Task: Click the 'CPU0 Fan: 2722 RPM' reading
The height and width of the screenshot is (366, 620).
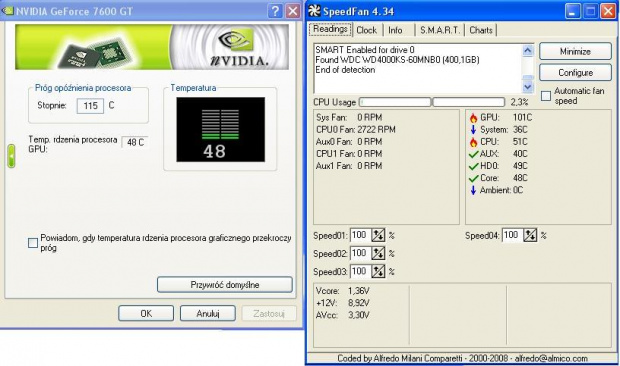Action: [x=355, y=130]
